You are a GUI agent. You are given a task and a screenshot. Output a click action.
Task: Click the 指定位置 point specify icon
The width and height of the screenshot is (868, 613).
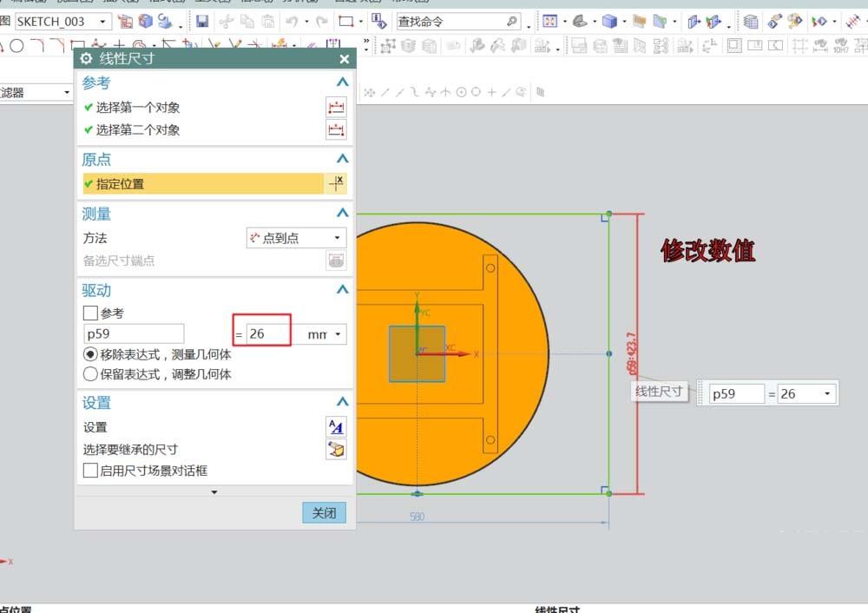[335, 183]
